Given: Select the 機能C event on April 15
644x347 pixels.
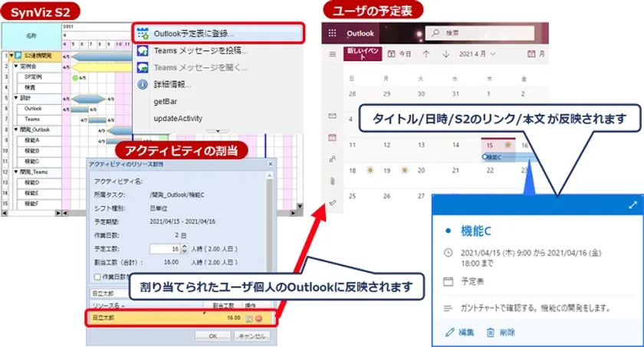Looking at the screenshot, I should 509,157.
